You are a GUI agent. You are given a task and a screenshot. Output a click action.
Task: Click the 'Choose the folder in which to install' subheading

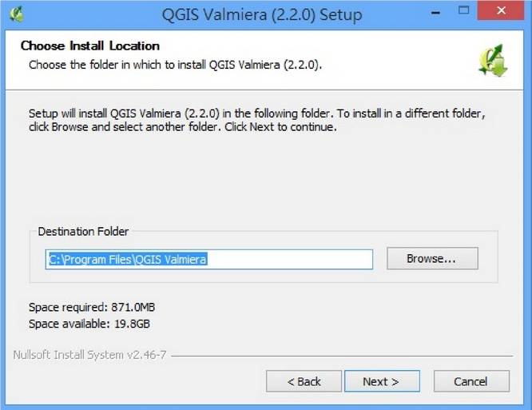(x=175, y=65)
